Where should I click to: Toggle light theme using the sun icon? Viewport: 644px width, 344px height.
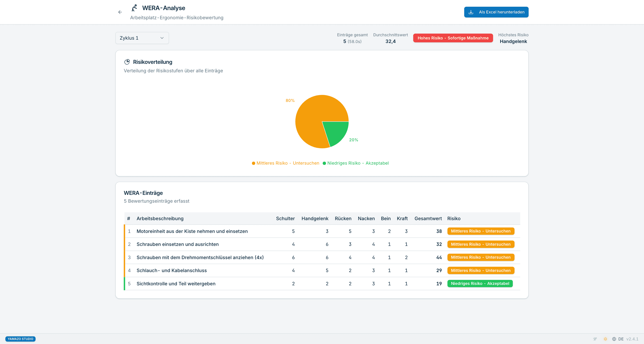coord(605,339)
